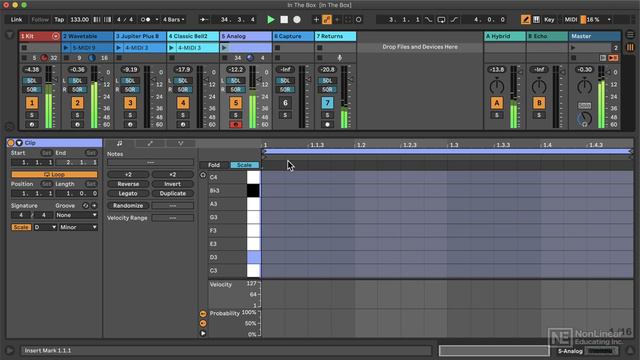Screen dimensions: 640x360
Task: Launch the Master scene 2 play icon
Action: [573, 48]
